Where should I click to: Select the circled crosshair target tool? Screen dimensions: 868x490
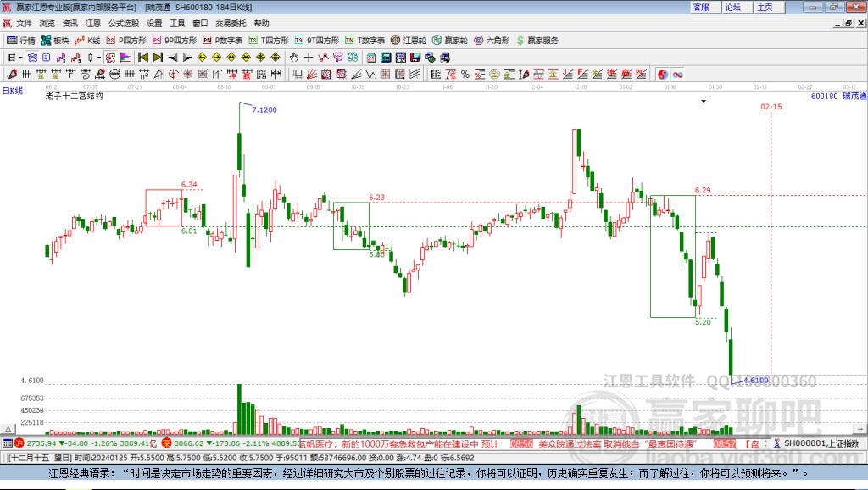[173, 75]
